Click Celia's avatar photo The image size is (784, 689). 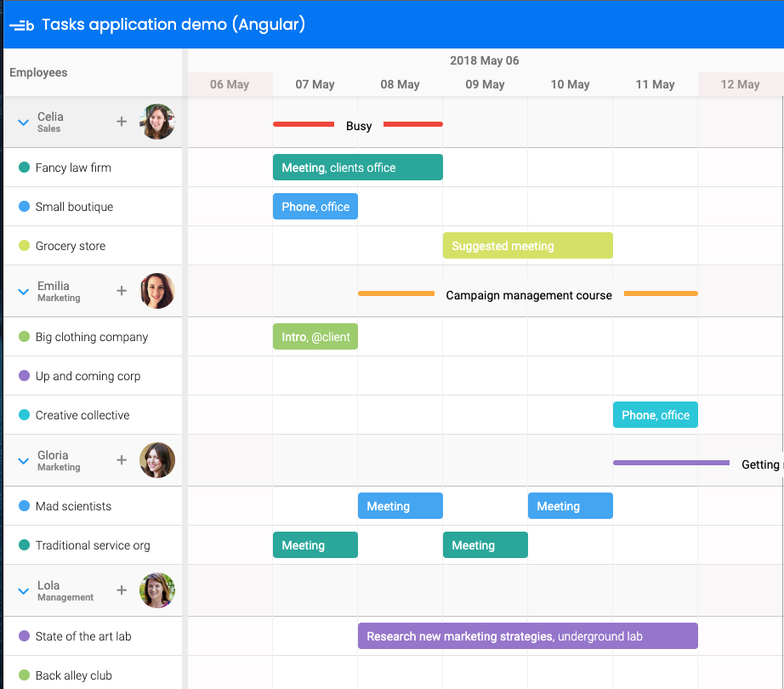pyautogui.click(x=157, y=122)
